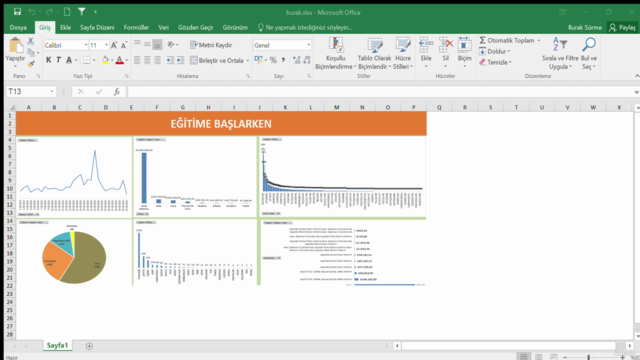The image size is (640, 360).
Task: Create a new blank document from the quick access toolbar
Action: (x=67, y=12)
